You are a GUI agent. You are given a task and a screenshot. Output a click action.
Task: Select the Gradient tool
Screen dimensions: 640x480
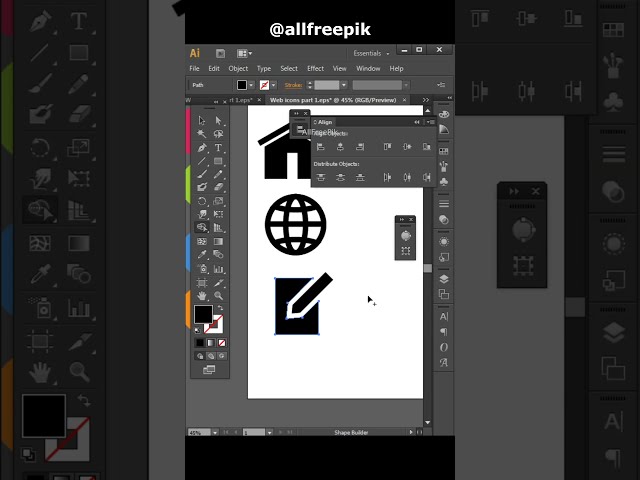(x=218, y=242)
